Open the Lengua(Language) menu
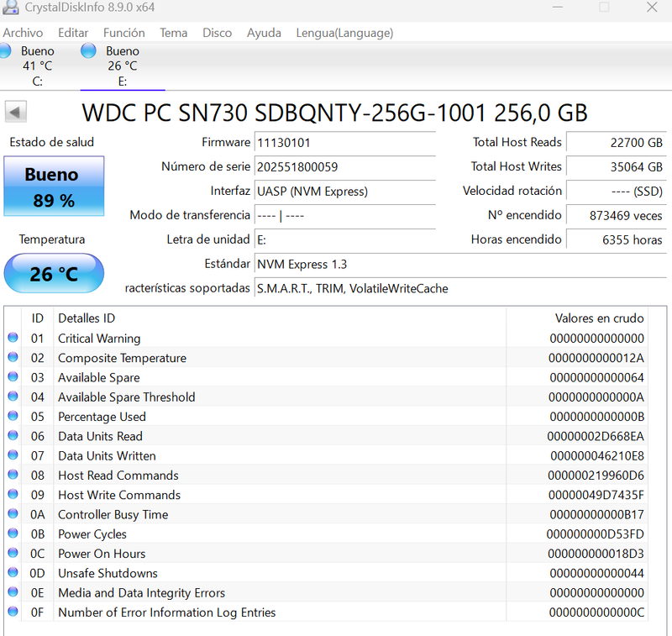The image size is (672, 636). [344, 33]
